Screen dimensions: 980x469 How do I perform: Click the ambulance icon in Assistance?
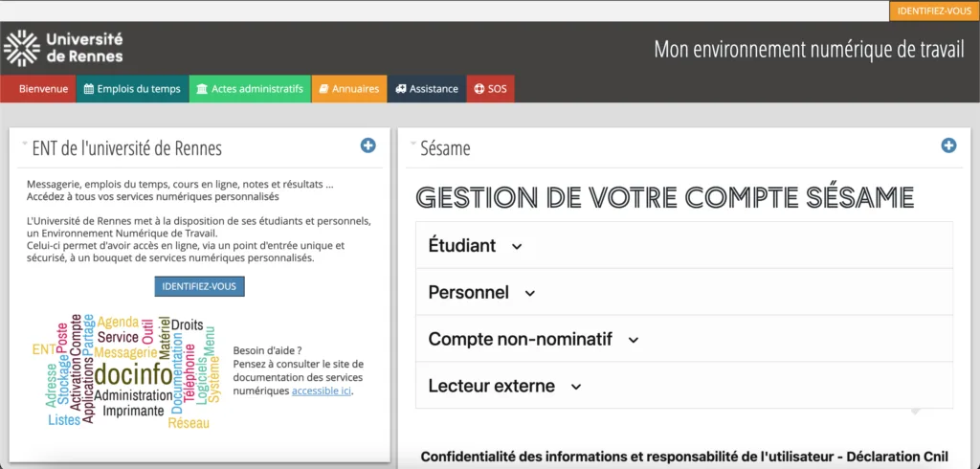point(401,89)
